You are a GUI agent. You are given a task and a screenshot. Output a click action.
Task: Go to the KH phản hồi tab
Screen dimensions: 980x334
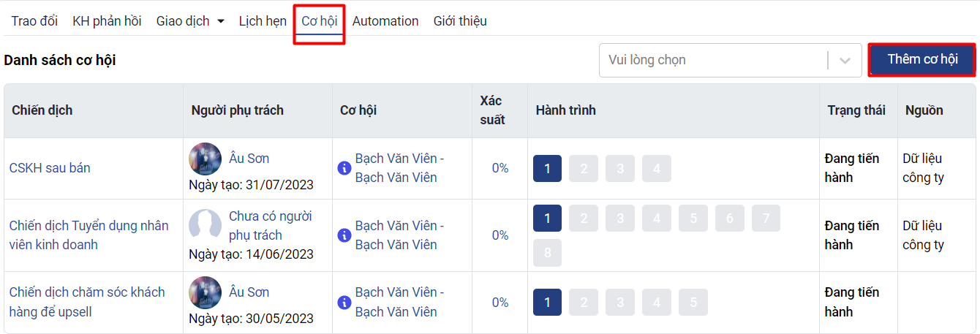click(107, 21)
